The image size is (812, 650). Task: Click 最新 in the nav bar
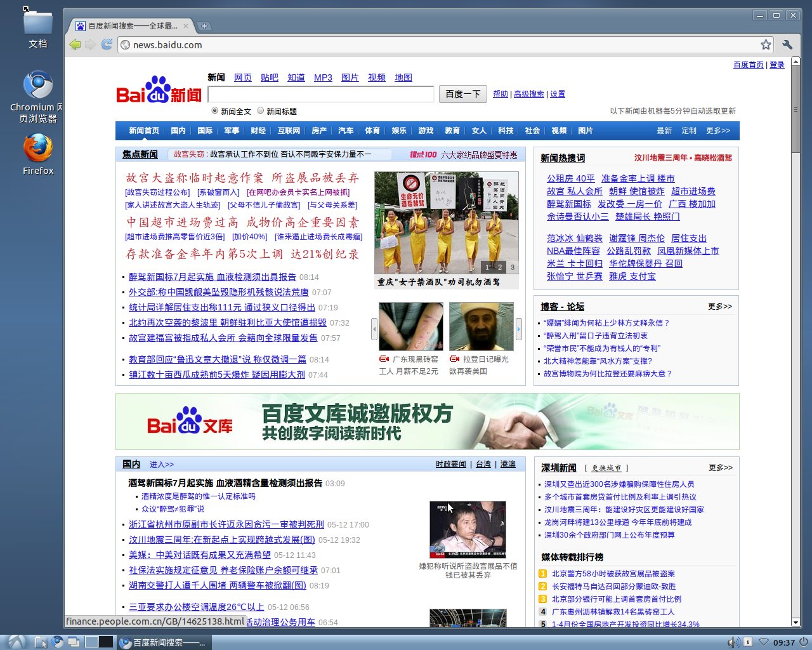[x=664, y=131]
